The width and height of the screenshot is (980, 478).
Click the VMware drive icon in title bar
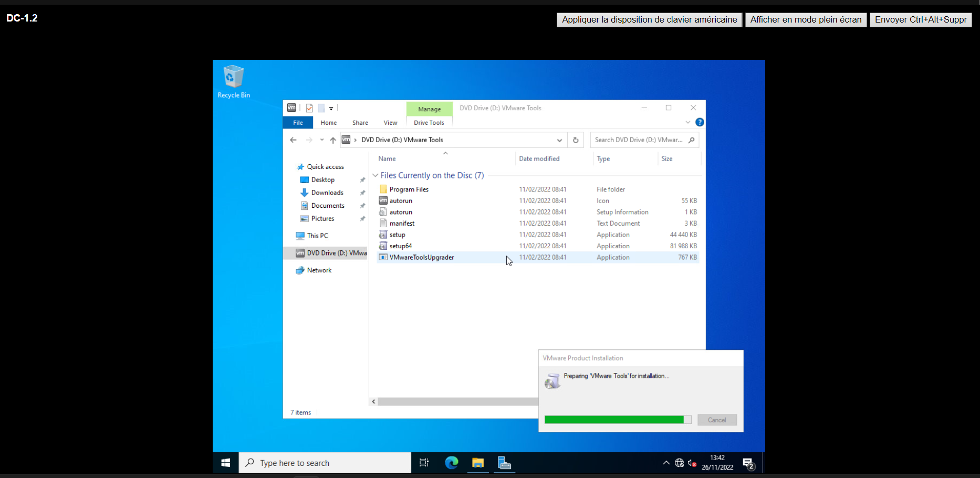pos(291,108)
